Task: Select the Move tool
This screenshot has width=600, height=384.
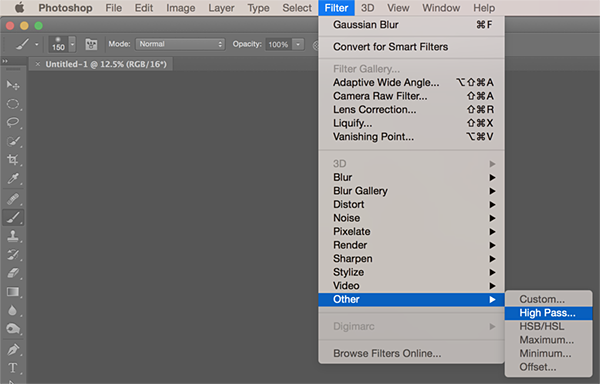Action: pos(13,85)
